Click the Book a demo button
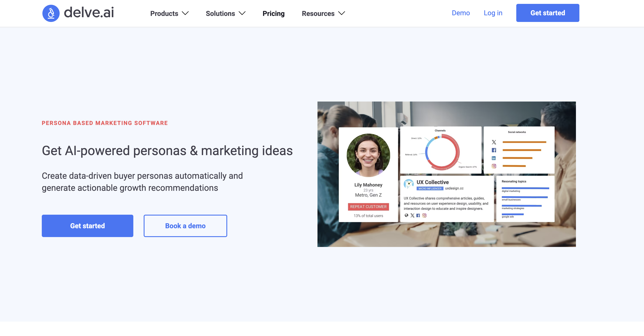Viewport: 644px width, 336px height. coord(185,226)
